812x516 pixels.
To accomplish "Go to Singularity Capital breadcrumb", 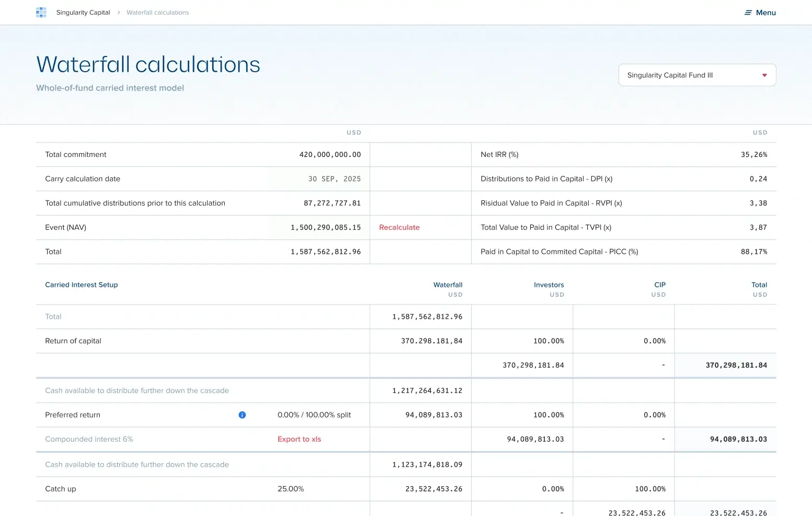I will tap(83, 13).
